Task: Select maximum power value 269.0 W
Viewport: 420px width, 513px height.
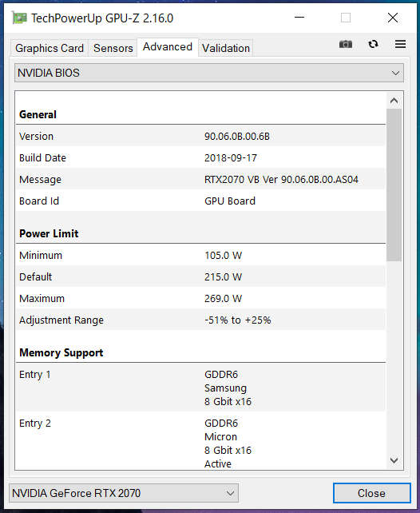Action: pos(224,298)
